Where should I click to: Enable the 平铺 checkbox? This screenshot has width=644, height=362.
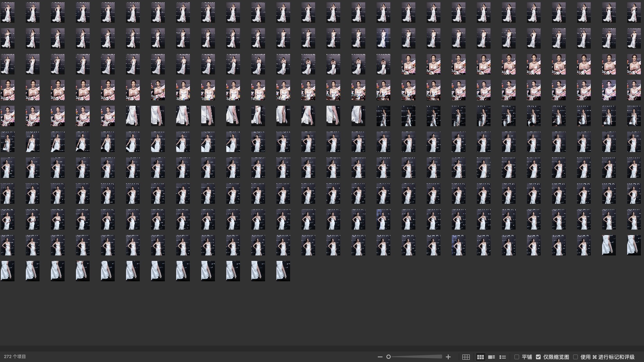pos(517,357)
